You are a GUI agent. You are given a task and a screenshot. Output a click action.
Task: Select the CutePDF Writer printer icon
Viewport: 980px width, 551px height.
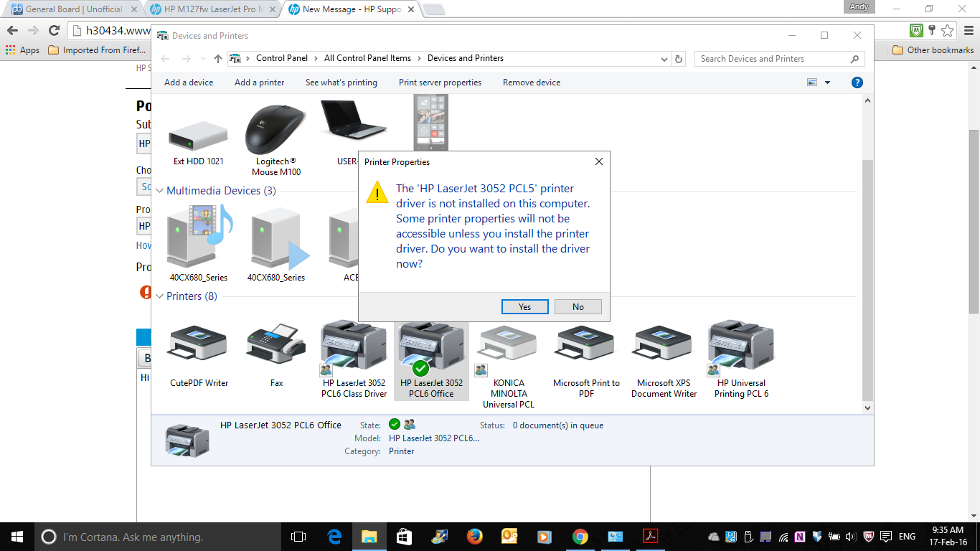coord(198,346)
